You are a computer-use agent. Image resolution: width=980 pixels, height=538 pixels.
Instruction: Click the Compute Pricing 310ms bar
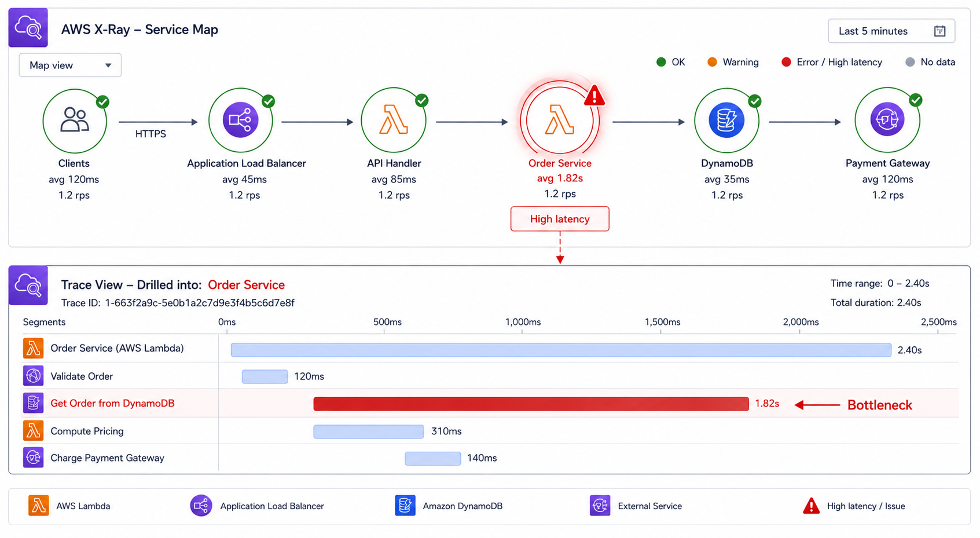click(368, 431)
